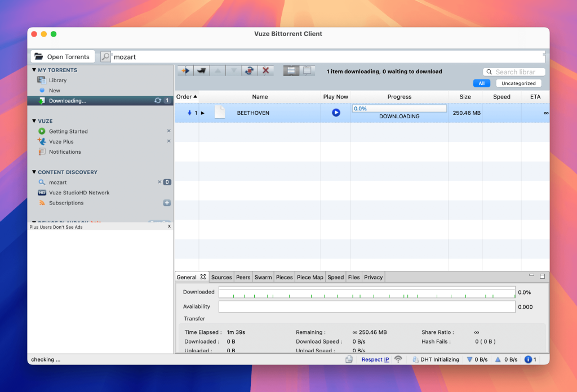Click the search magnifier icon beside mozart
This screenshot has width=577, height=392.
click(x=105, y=57)
